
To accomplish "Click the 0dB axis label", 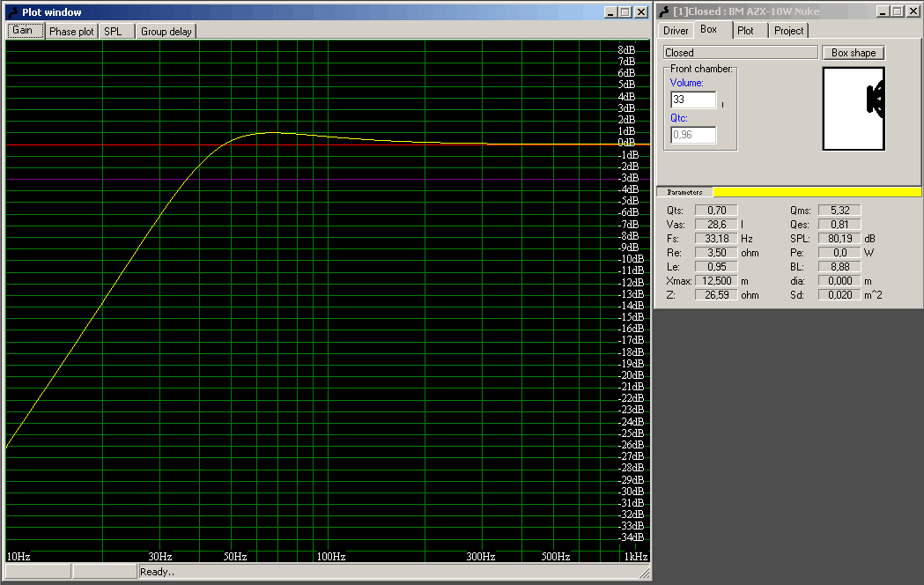I will 626,143.
